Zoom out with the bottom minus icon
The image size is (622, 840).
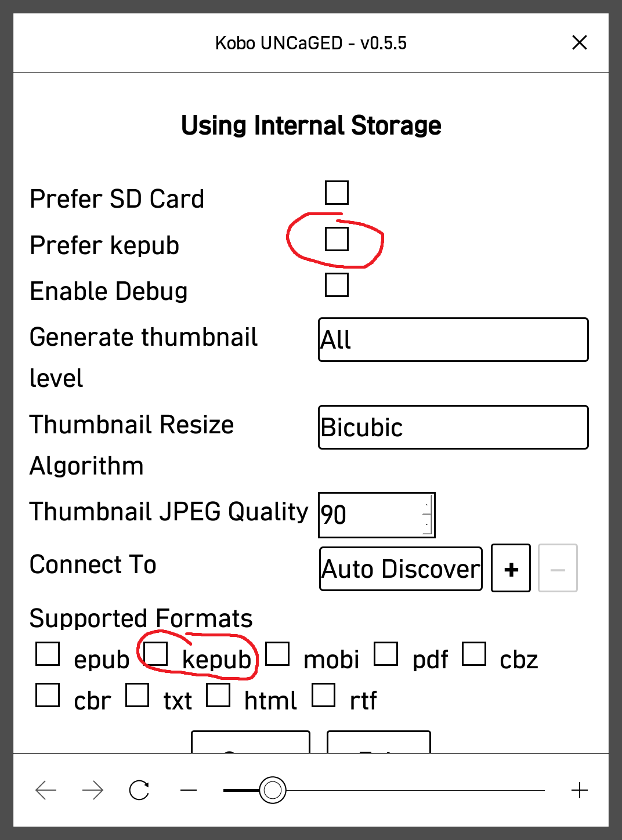point(189,790)
